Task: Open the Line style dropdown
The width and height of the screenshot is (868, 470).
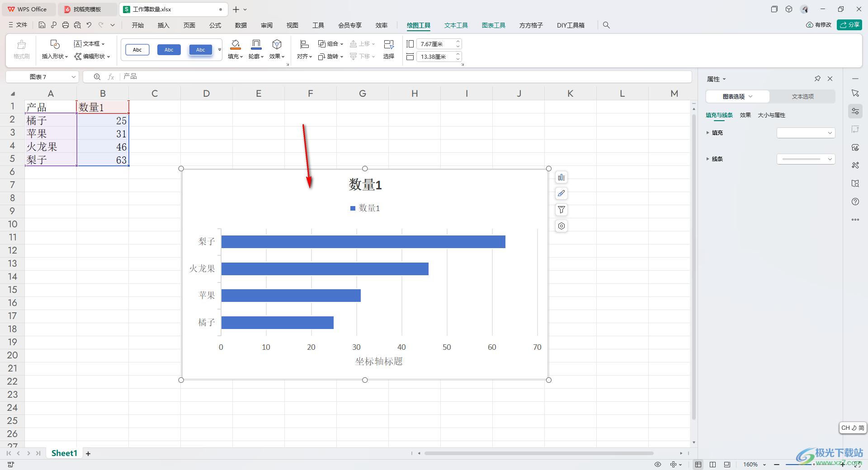Action: tap(806, 159)
